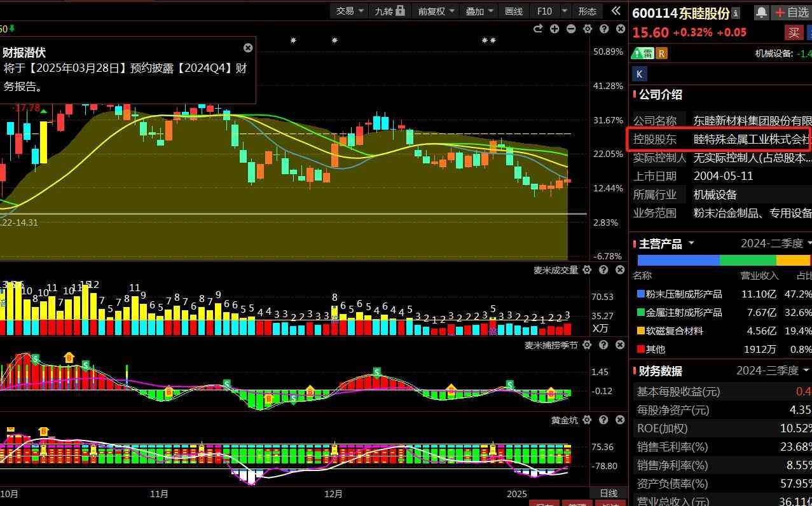
Task: Open settings gear for 麦米成交量 indicator
Action: 587,270
